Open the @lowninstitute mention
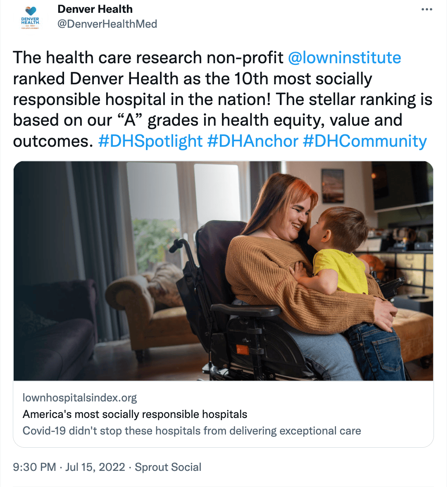The width and height of the screenshot is (448, 487). (x=344, y=58)
